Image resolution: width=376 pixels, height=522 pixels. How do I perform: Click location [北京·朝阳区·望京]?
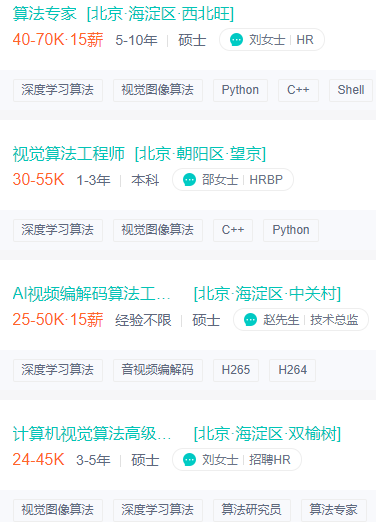click(x=200, y=154)
